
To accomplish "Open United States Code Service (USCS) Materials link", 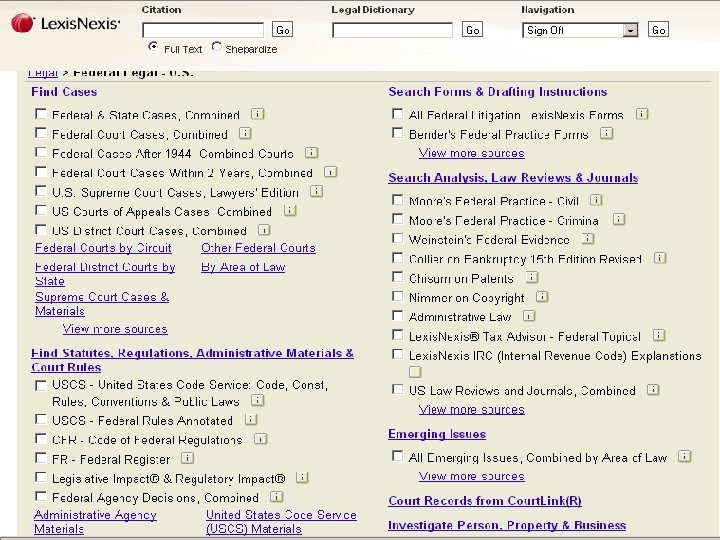I will (281, 522).
